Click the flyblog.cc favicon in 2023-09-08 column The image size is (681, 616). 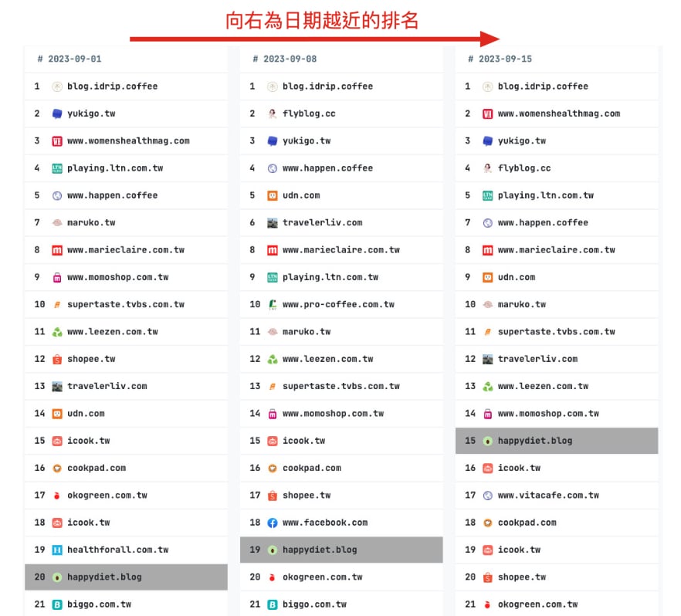click(273, 113)
